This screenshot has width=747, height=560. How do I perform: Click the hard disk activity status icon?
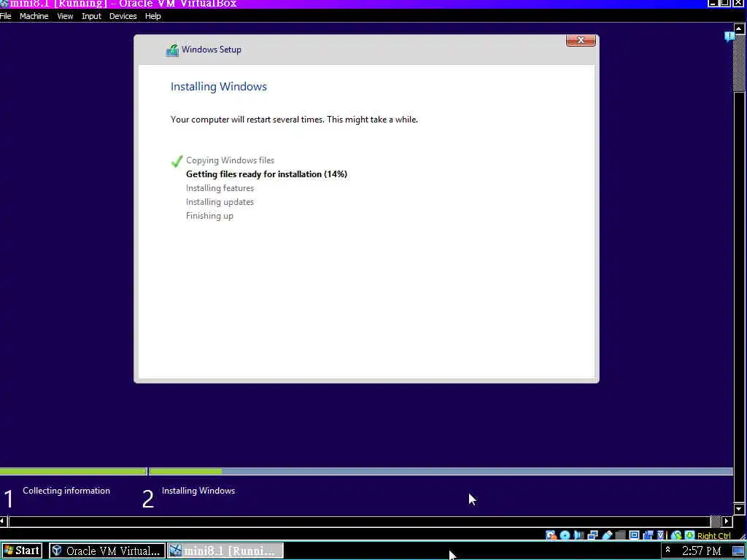click(x=551, y=535)
